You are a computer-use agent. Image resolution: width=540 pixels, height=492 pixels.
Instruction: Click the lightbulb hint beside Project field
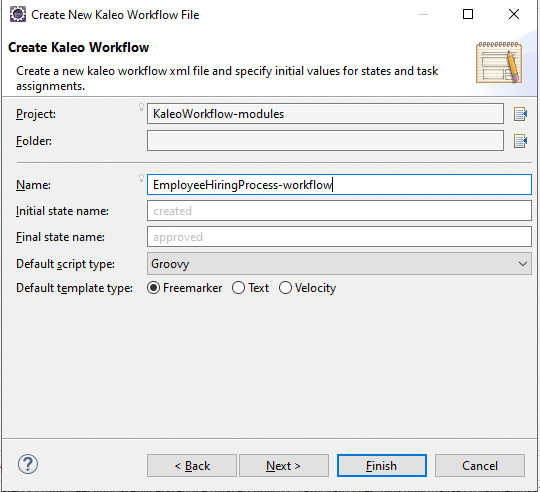coord(141,107)
